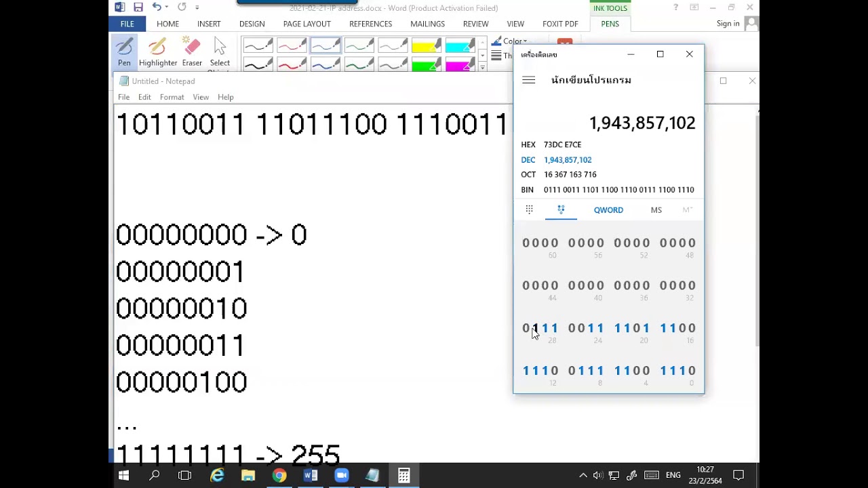The height and width of the screenshot is (488, 868).
Task: Open Windows Start menu
Action: [x=123, y=475]
